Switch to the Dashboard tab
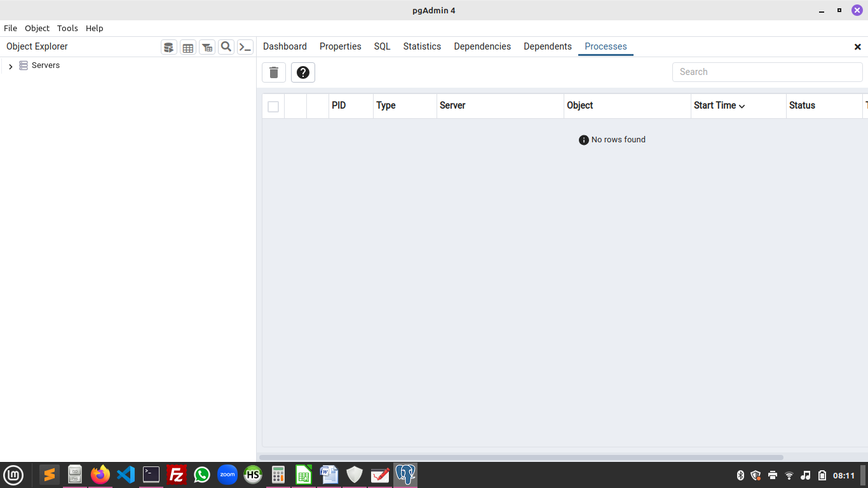 tap(285, 46)
